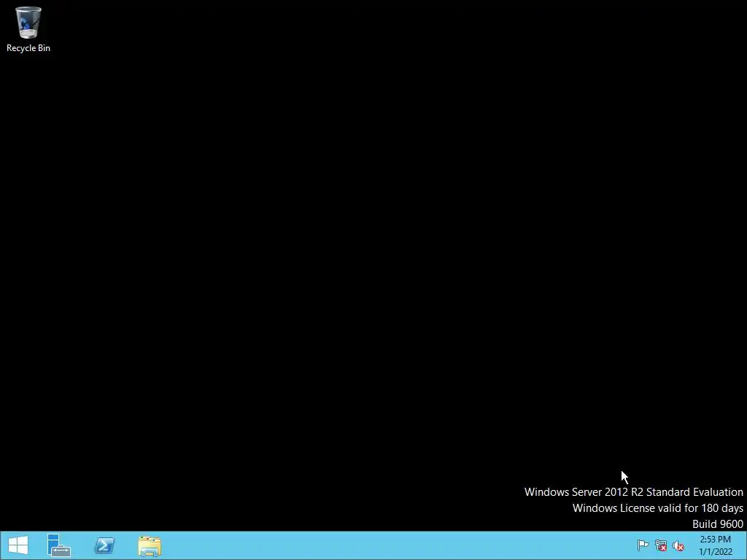This screenshot has height=560, width=747.
Task: Open the Windows Start button
Action: pyautogui.click(x=18, y=545)
